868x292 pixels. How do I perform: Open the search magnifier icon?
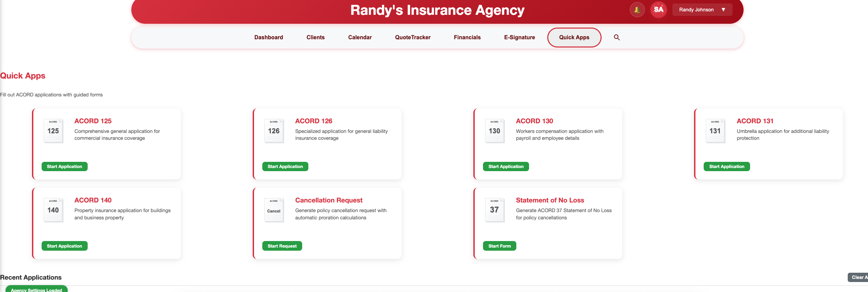click(x=617, y=37)
